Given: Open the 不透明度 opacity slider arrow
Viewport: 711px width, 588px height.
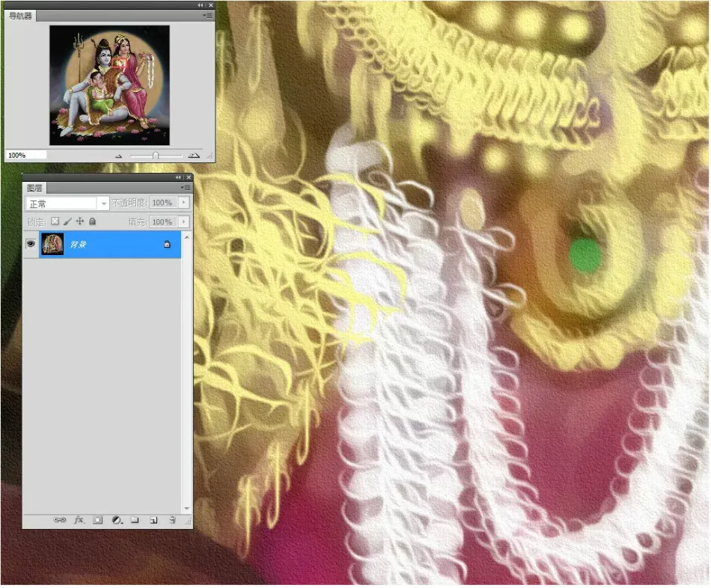Looking at the screenshot, I should 183,203.
